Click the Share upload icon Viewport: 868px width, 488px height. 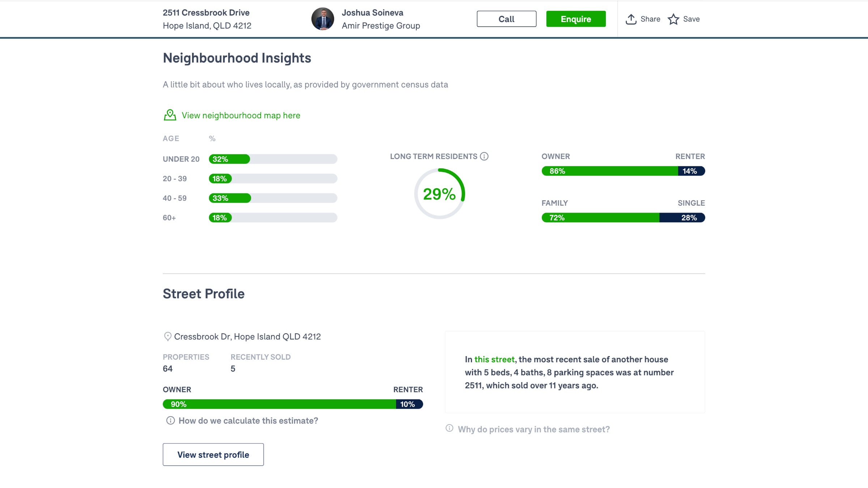click(x=631, y=19)
